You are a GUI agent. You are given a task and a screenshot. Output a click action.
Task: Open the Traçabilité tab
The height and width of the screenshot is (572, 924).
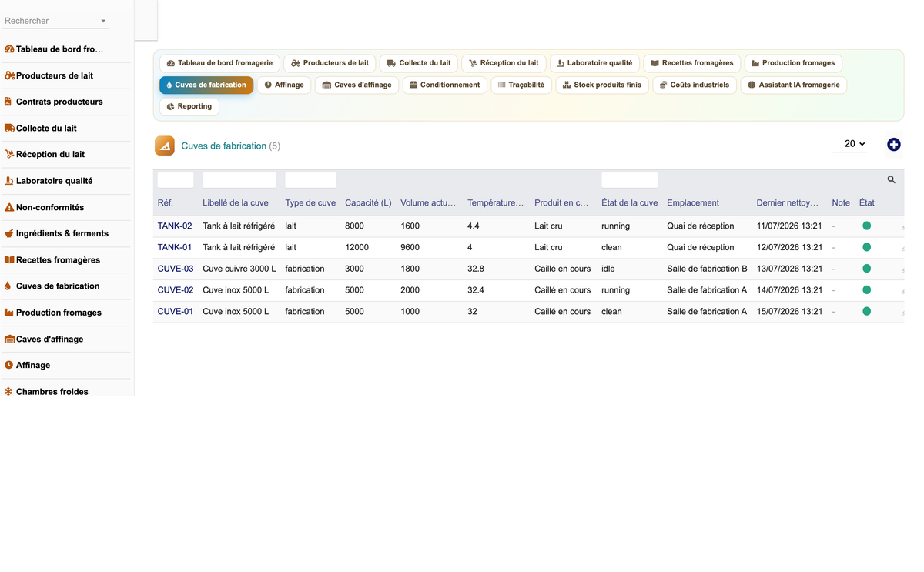[521, 85]
